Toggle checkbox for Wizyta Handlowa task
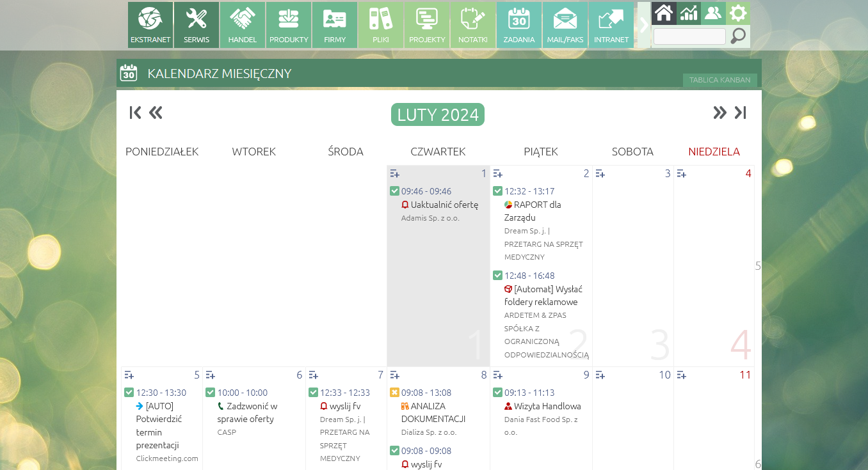Viewport: 868px width, 470px height. click(x=497, y=392)
